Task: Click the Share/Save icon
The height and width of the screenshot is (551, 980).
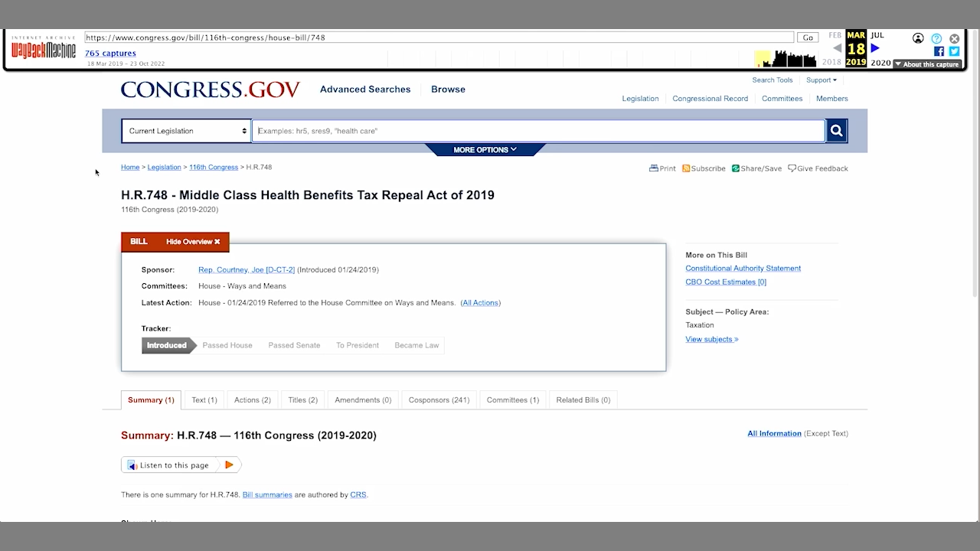Action: click(736, 168)
